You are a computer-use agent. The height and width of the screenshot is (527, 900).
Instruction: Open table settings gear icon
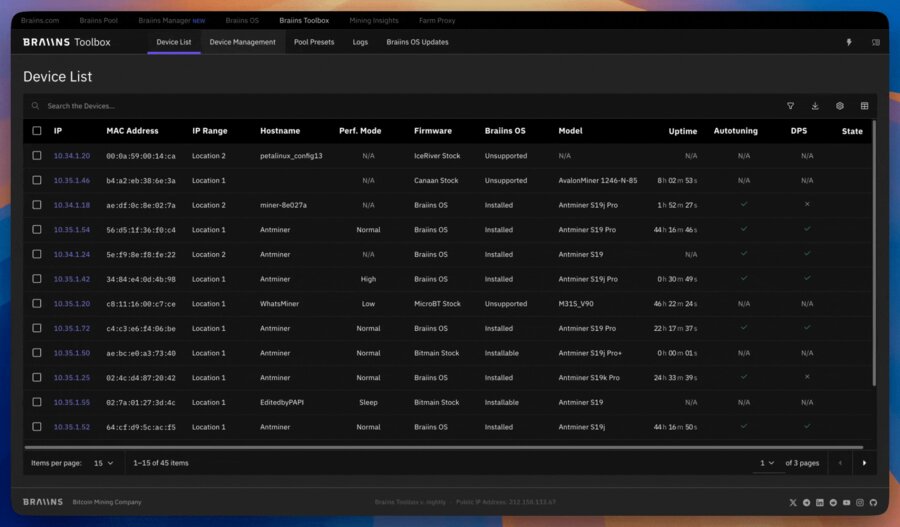[x=840, y=106]
